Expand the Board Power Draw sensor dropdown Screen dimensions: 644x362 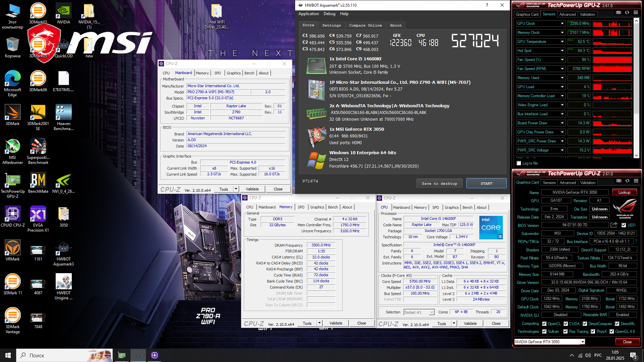tap(562, 123)
